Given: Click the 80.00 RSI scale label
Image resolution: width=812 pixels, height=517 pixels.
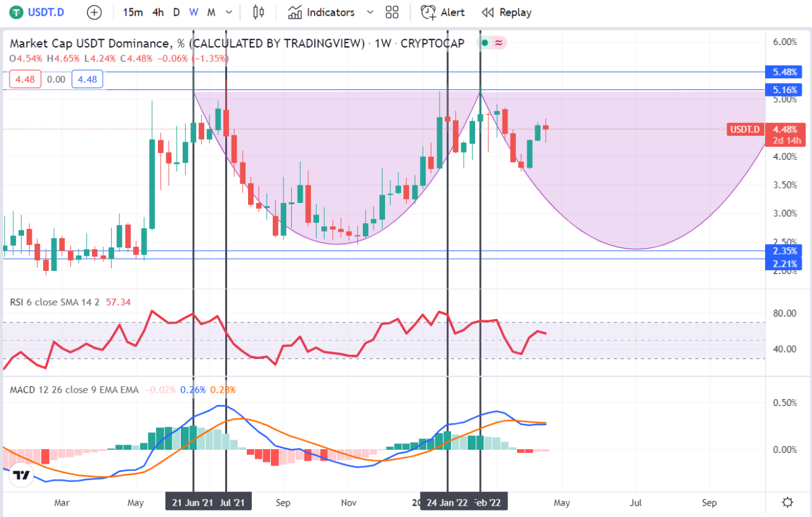Looking at the screenshot, I should [785, 313].
